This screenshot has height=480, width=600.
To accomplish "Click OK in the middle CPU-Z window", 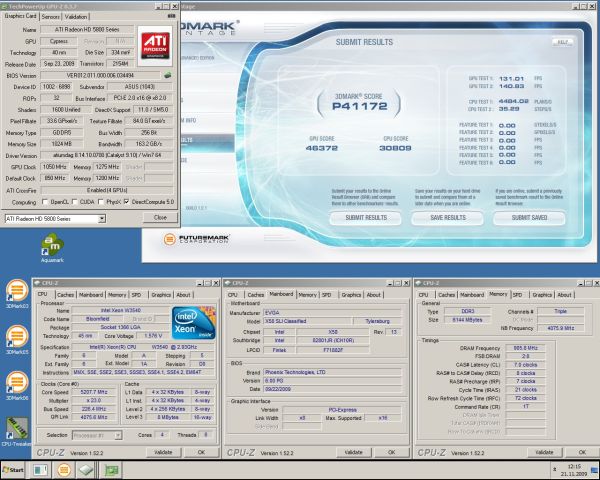I will coord(391,452).
